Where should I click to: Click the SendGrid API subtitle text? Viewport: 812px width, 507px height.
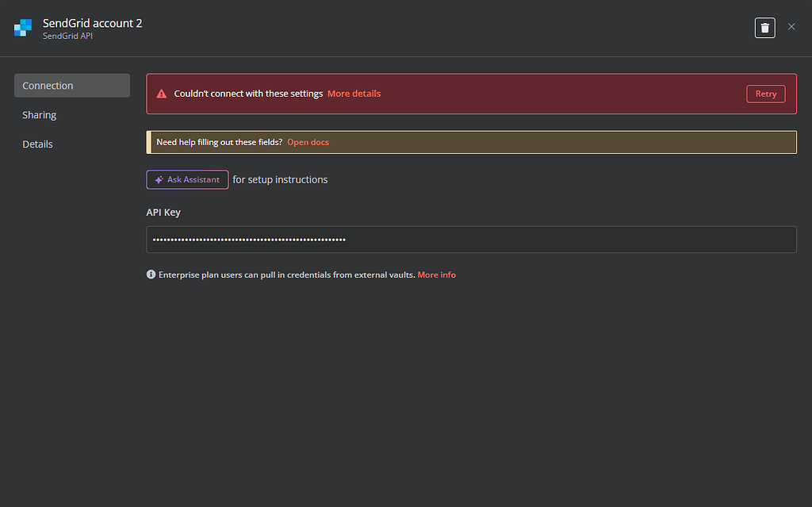(x=67, y=36)
